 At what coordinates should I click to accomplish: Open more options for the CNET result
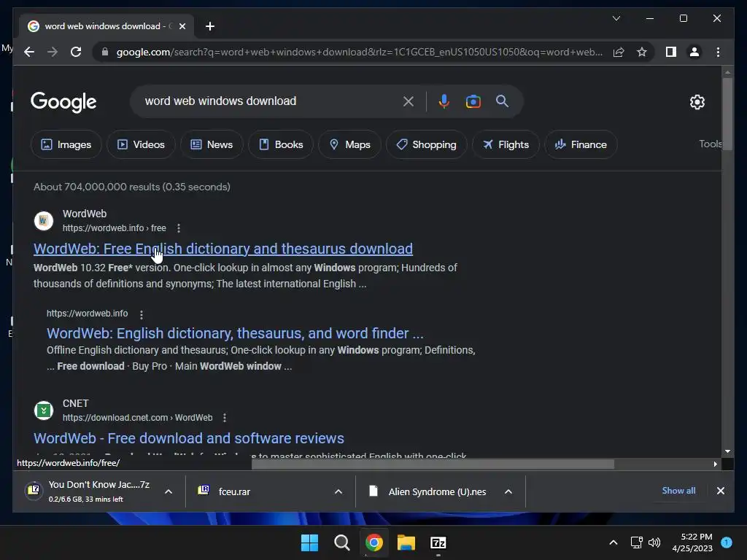click(225, 418)
